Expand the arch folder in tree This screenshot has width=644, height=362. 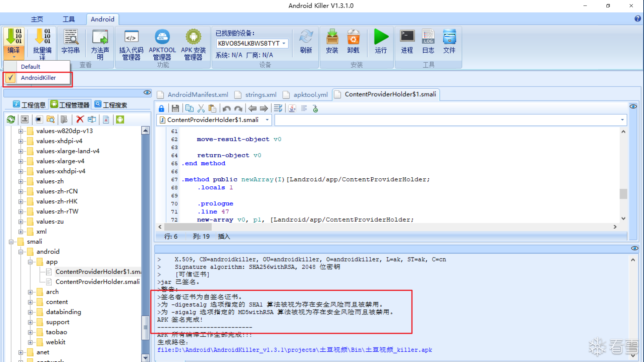tap(30, 292)
